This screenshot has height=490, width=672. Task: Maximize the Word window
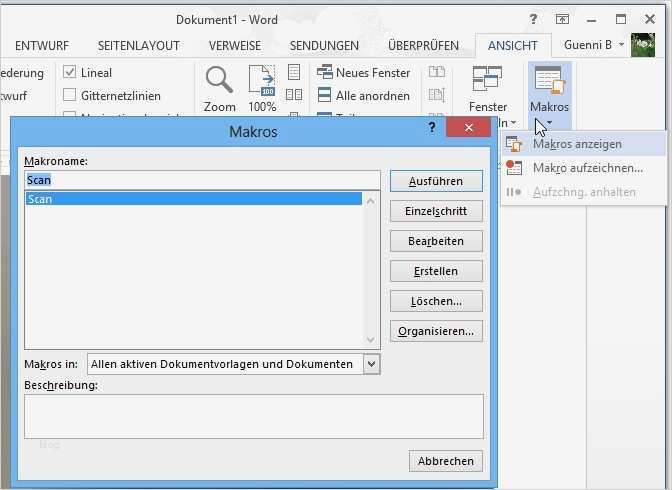(621, 19)
